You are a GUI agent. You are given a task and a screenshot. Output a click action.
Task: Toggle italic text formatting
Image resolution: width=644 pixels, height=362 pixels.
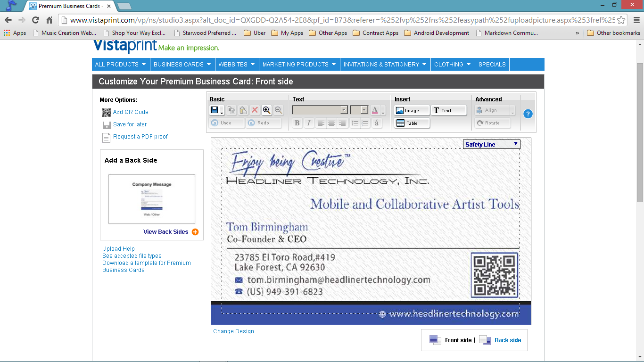point(309,123)
